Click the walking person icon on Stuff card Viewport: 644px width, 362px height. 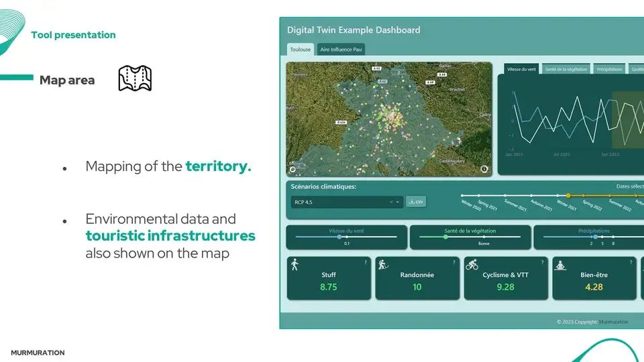pyautogui.click(x=294, y=265)
